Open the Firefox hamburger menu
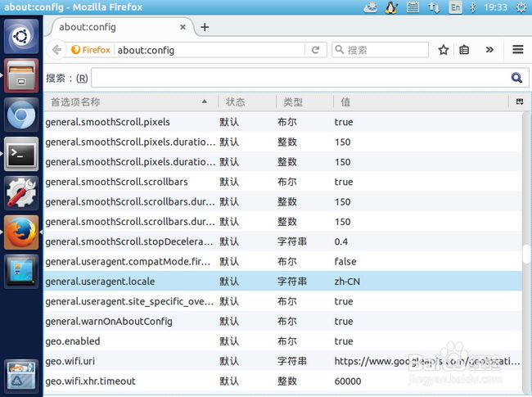 [x=518, y=50]
